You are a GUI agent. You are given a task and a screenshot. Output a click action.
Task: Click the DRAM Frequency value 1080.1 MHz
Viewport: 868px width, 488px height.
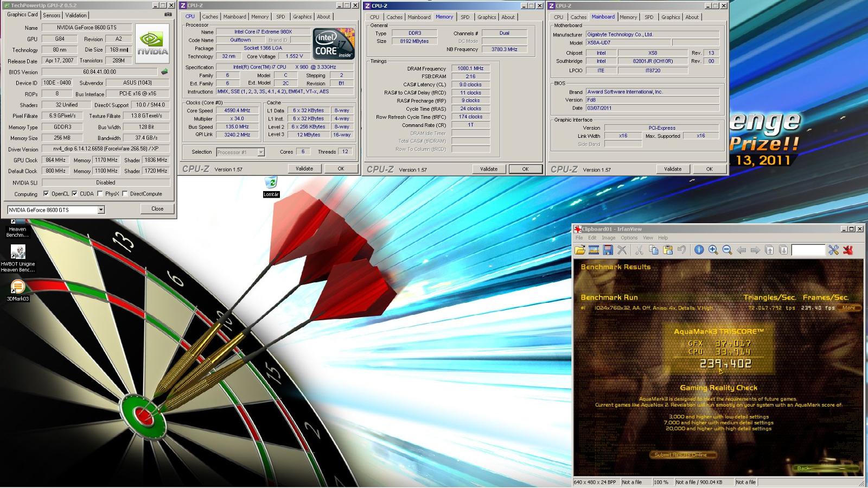pyautogui.click(x=470, y=68)
